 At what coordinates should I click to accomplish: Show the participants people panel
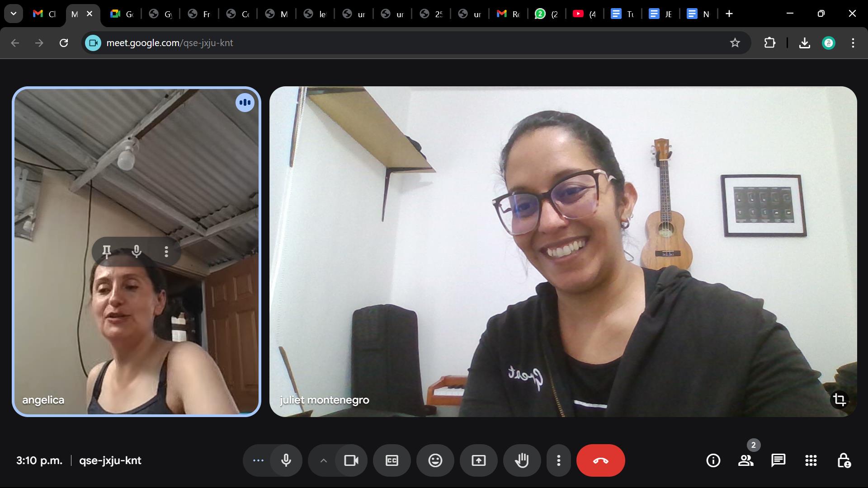[x=745, y=460]
